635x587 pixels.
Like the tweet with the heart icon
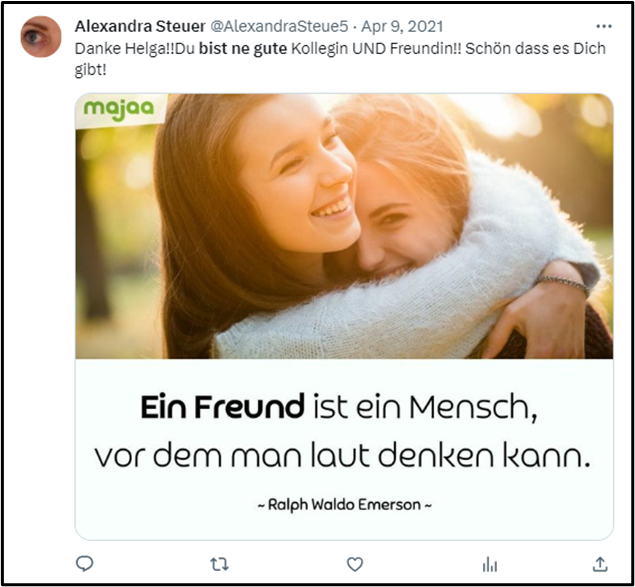[355, 564]
